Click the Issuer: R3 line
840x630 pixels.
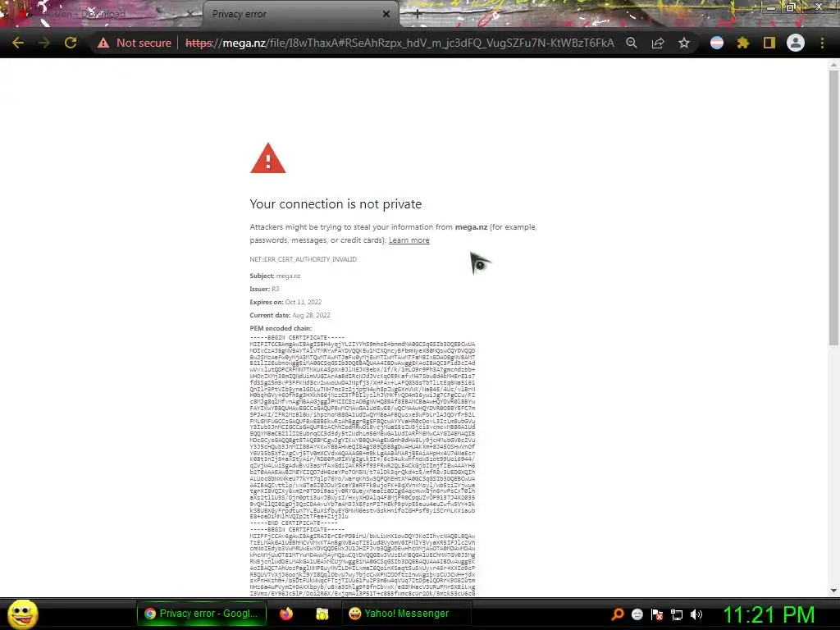point(265,289)
